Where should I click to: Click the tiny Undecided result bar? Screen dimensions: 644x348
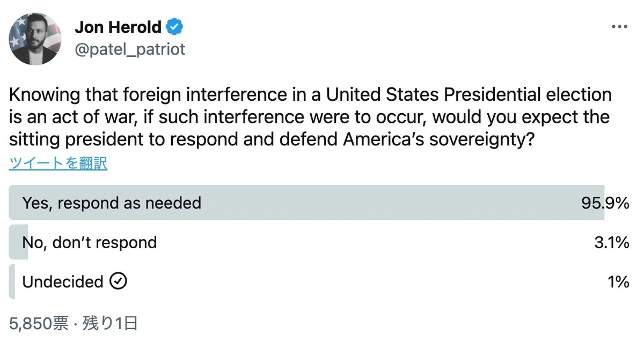12,282
